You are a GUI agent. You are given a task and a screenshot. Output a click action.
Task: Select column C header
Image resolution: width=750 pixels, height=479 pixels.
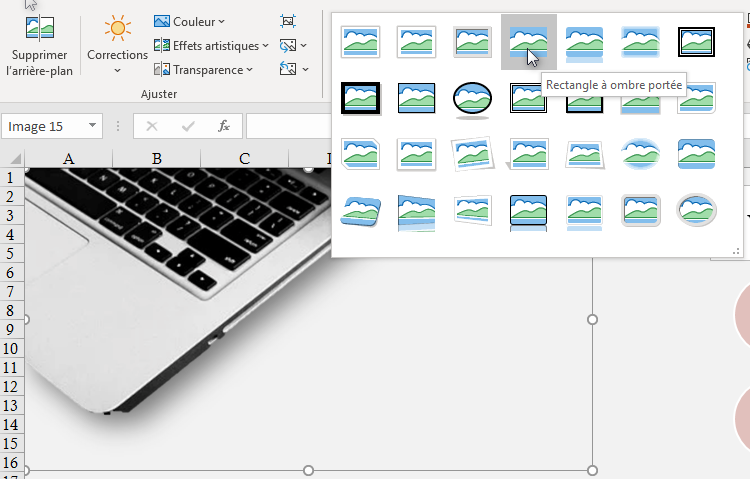click(244, 158)
